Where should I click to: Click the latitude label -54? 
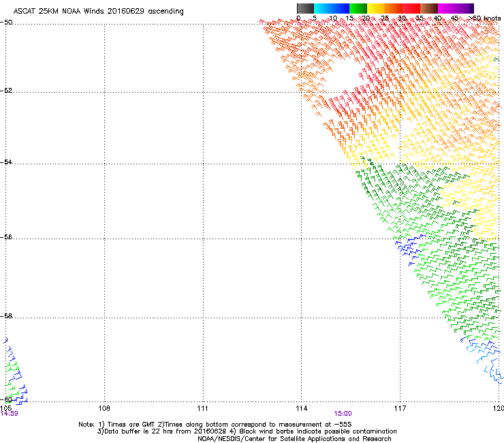pos(6,162)
